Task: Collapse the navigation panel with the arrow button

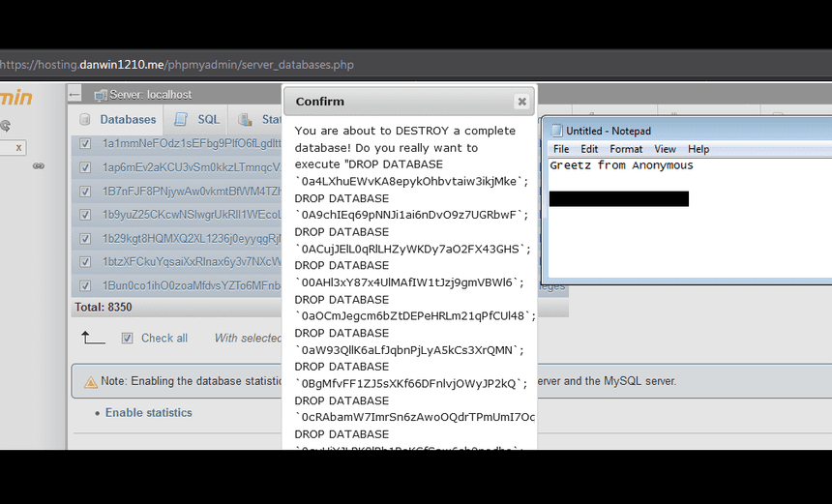Action: click(x=74, y=95)
